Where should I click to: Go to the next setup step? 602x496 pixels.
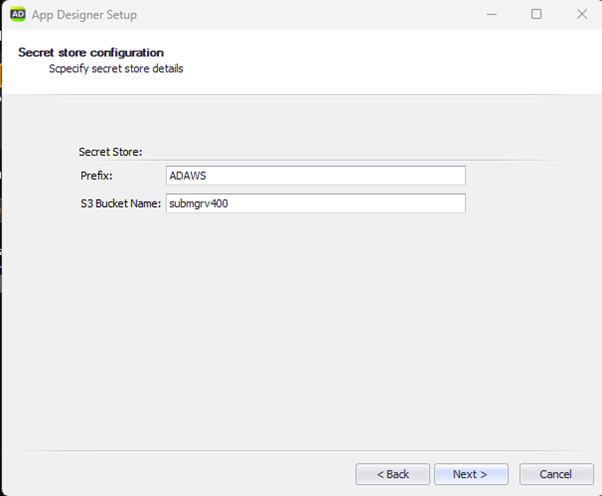471,474
